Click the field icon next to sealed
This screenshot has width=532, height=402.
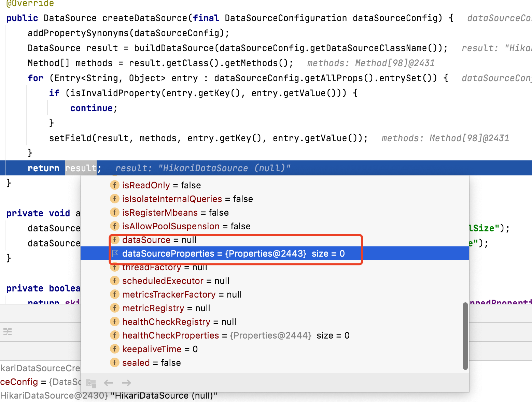[x=115, y=362]
